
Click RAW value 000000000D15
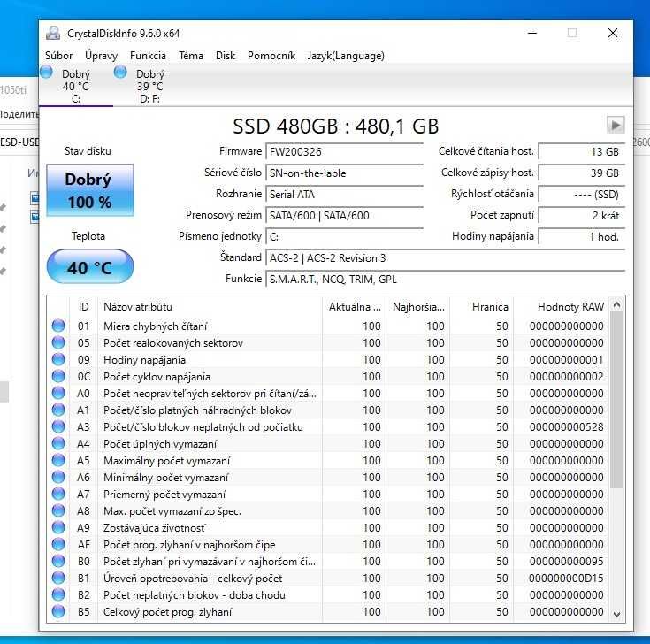(566, 578)
